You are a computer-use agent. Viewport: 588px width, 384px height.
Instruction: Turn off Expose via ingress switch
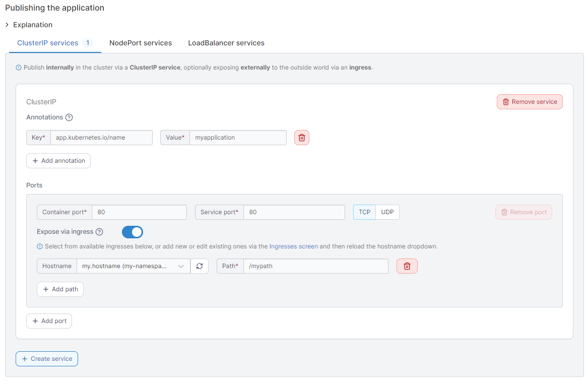[x=133, y=232]
